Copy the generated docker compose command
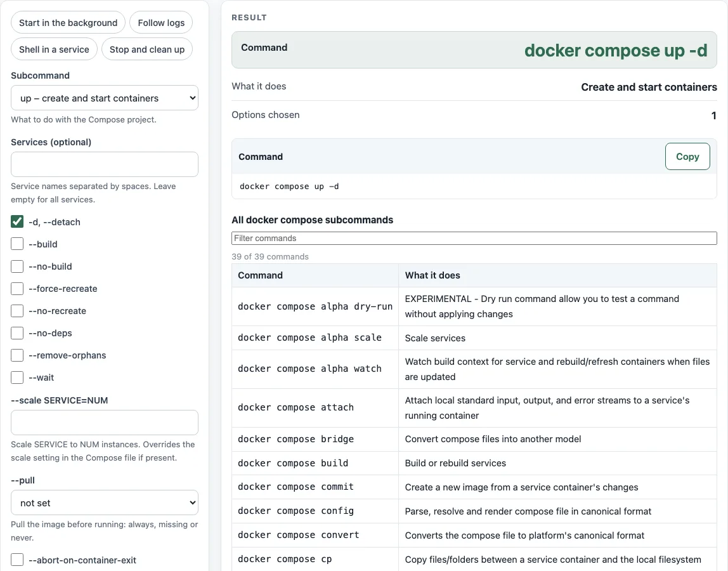The image size is (728, 571). point(687,157)
